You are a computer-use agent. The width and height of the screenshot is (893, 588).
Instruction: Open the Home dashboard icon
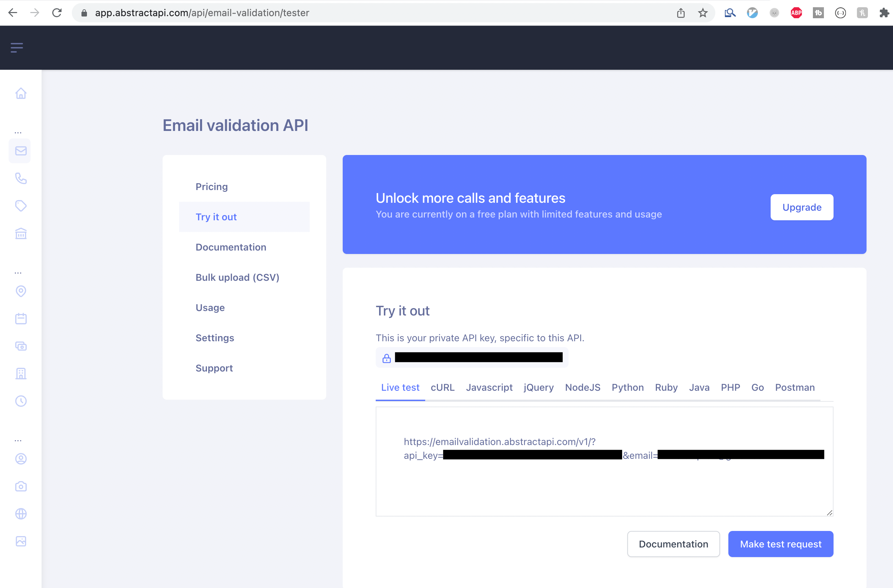point(21,93)
